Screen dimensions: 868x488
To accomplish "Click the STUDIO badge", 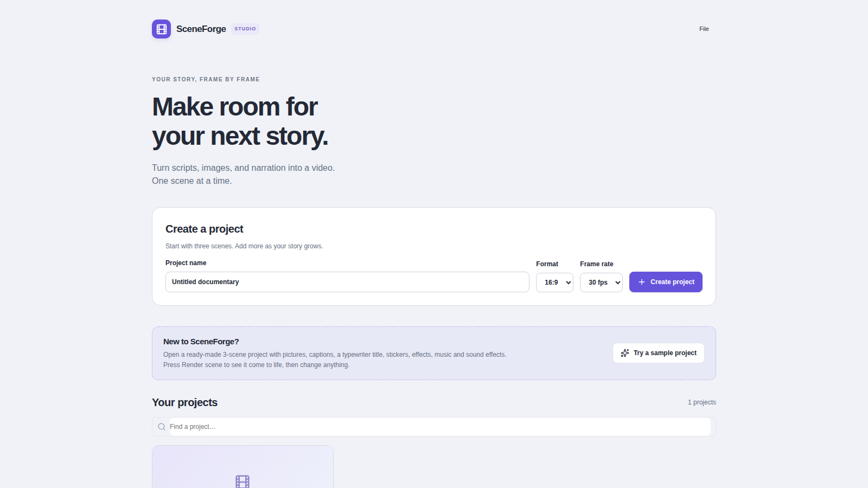I will 245,29.
